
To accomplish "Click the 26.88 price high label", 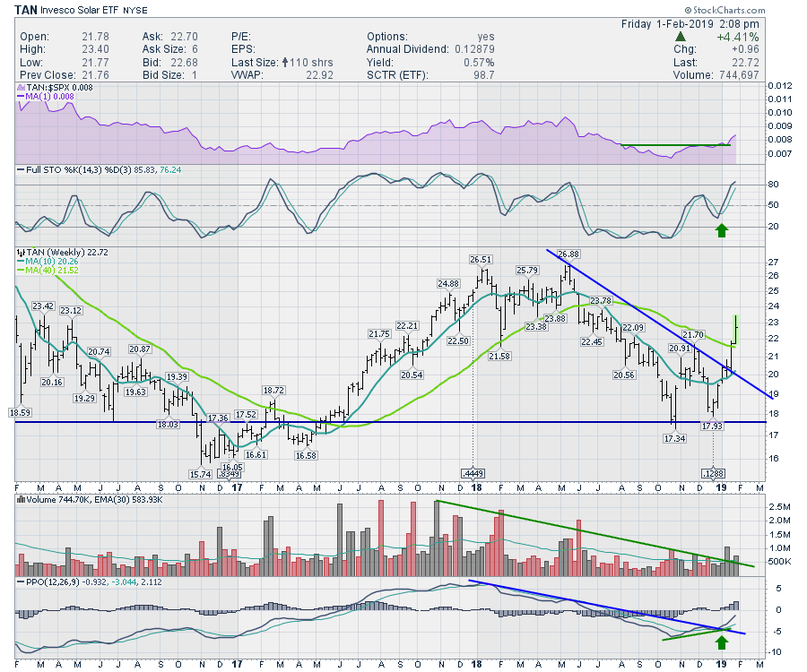I will coord(568,254).
